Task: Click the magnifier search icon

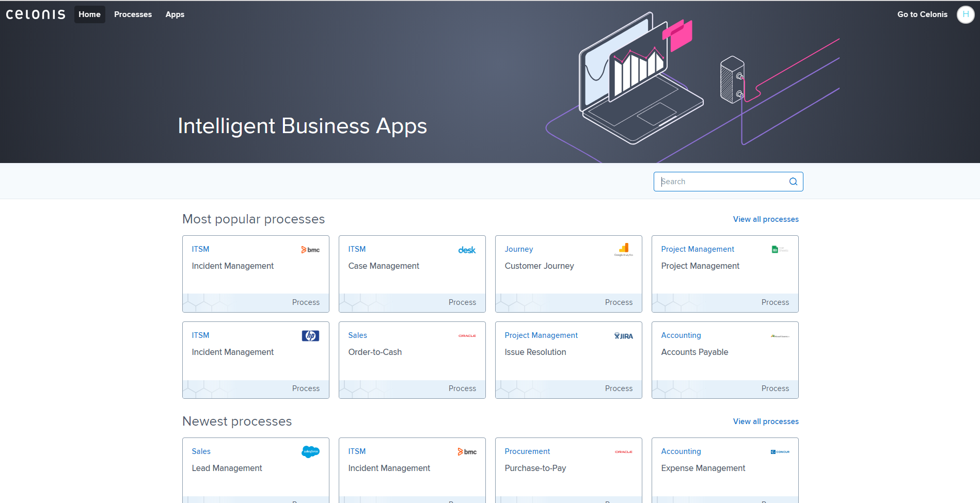Action: tap(793, 182)
